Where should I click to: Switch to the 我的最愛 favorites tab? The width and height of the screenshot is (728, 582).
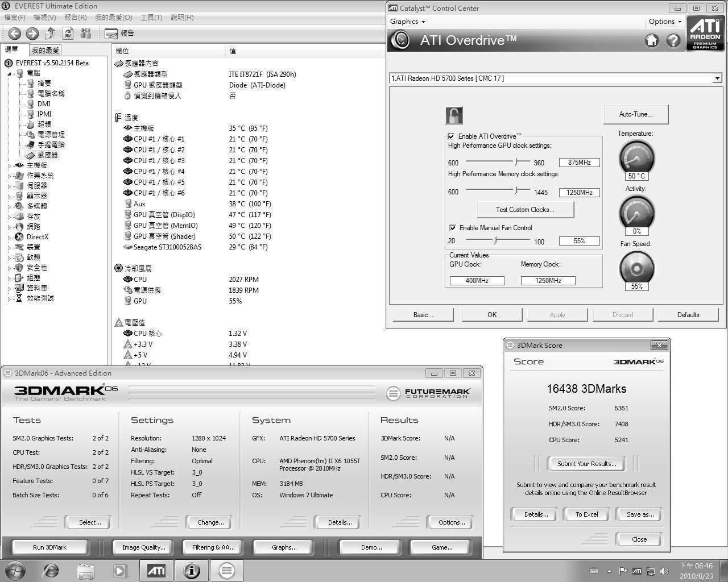pyautogui.click(x=45, y=50)
